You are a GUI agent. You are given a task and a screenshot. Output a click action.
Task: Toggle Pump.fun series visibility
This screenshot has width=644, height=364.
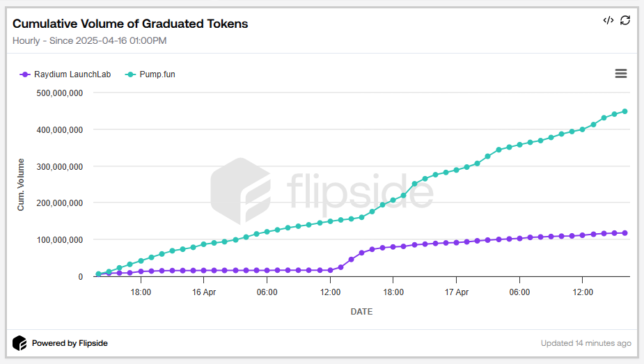coord(157,74)
